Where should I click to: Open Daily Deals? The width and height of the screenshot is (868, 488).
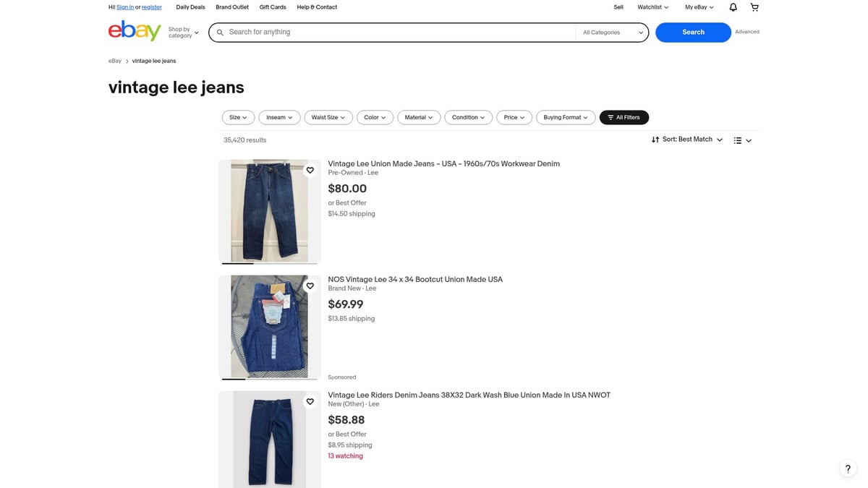point(190,7)
